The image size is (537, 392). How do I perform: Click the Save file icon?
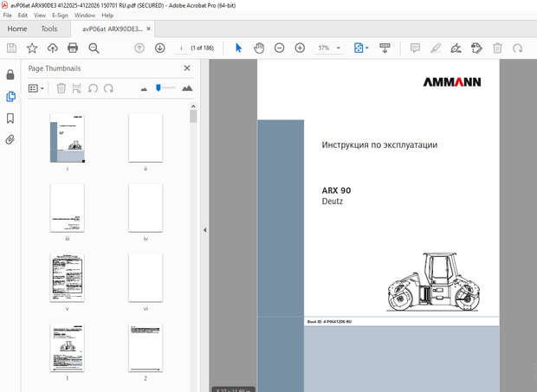(11, 48)
